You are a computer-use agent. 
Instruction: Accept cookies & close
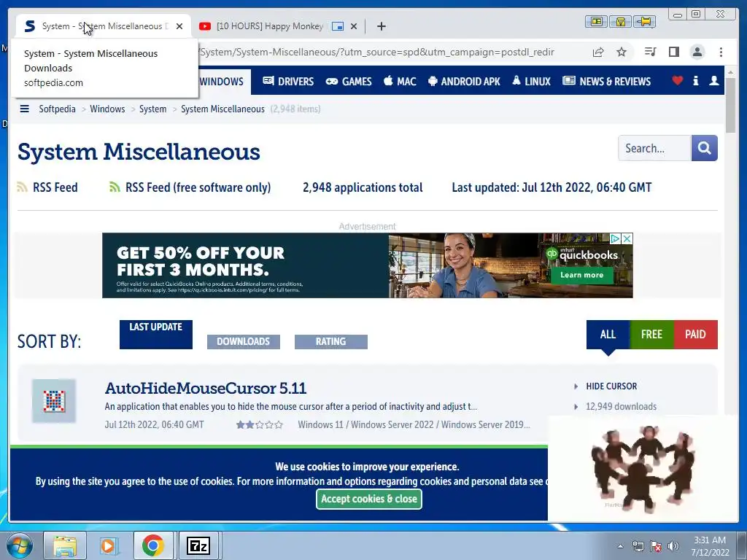[368, 499]
